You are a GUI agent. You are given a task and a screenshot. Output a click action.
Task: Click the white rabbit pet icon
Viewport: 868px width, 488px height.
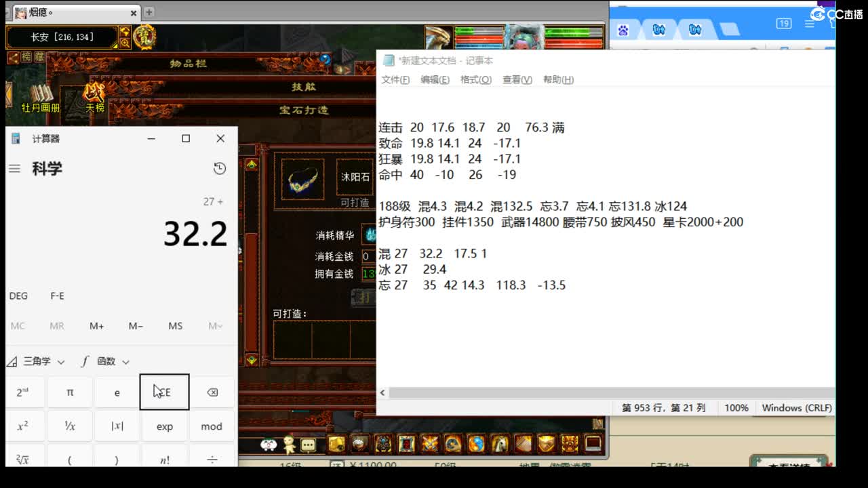tap(269, 445)
